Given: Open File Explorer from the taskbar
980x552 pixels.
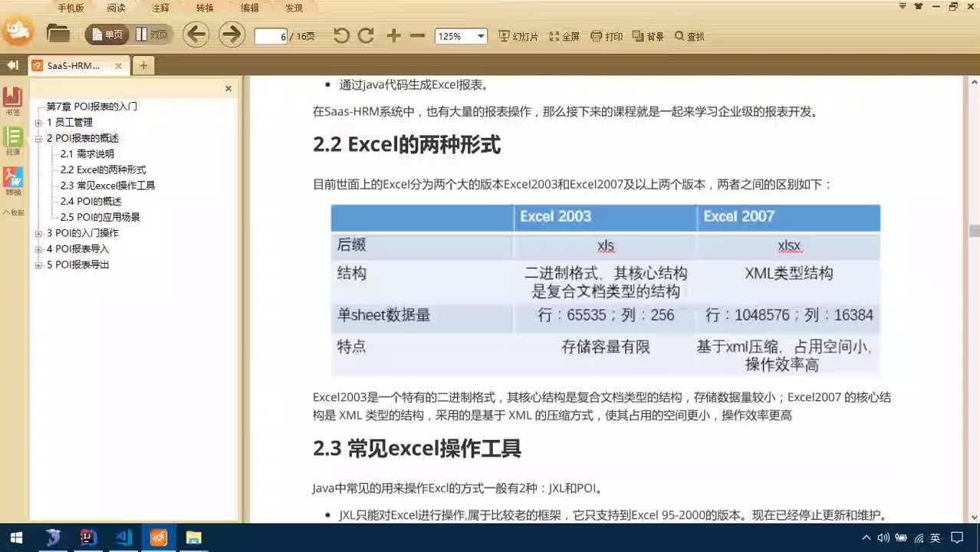Looking at the screenshot, I should tap(193, 537).
